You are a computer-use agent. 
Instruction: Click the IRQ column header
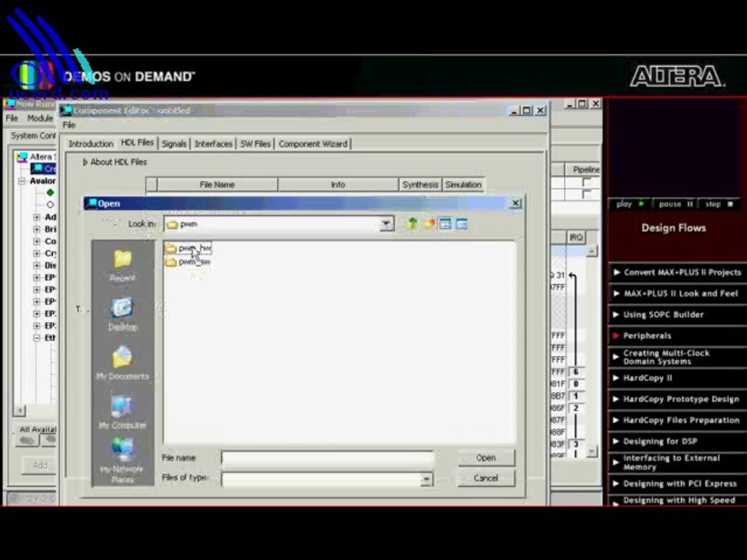pyautogui.click(x=576, y=237)
